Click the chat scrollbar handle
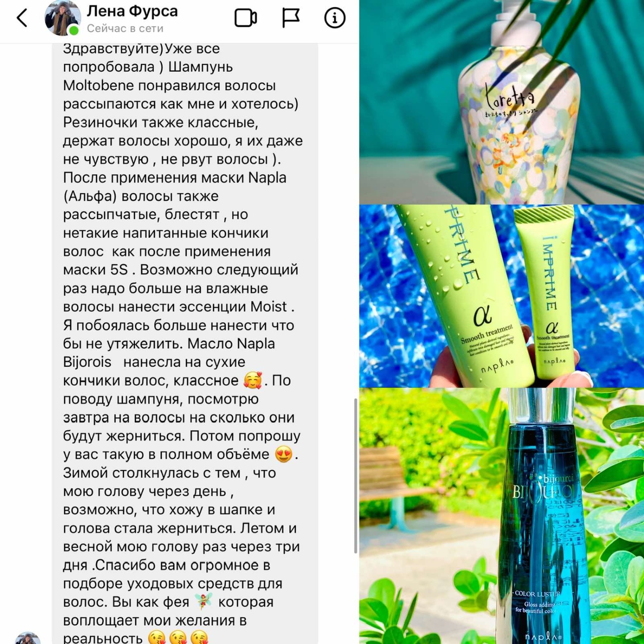Image resolution: width=644 pixels, height=644 pixels. click(x=355, y=476)
